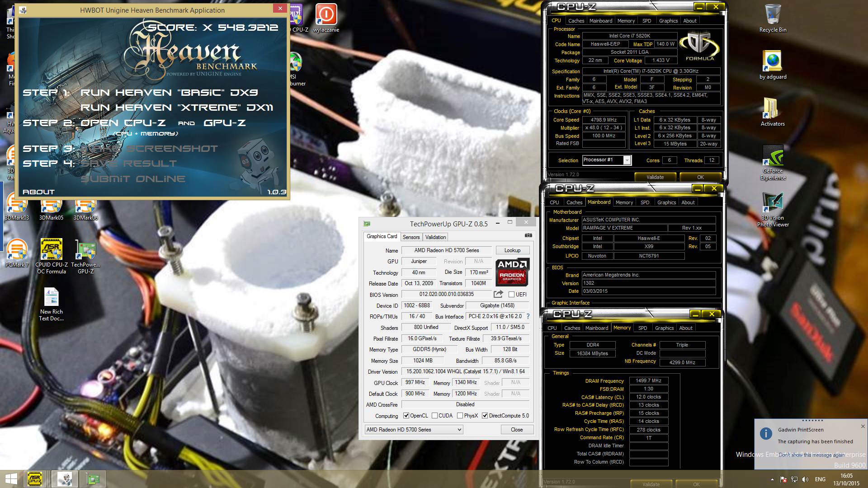The image size is (868, 488).
Task: Toggle the DirectCompute 5.0 checkbox
Action: point(485,416)
